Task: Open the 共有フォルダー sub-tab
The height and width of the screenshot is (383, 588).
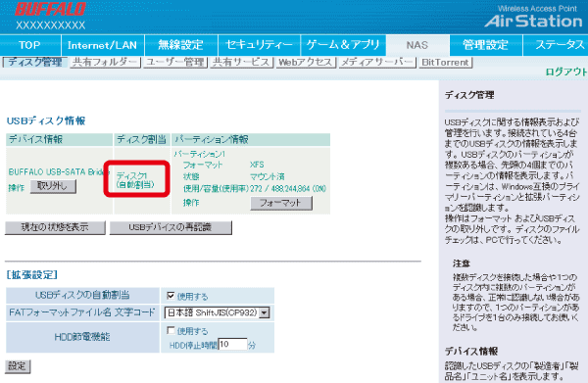Action: (105, 63)
